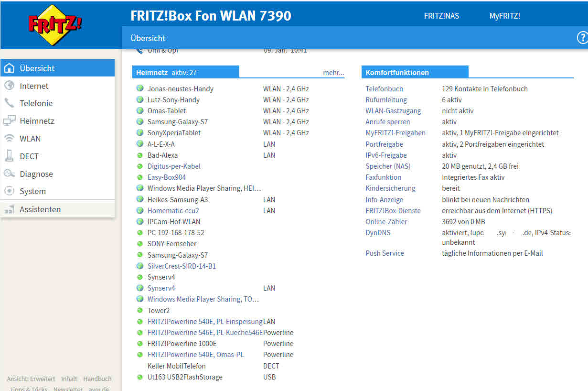Open the Homematic-ccu2 device link

[x=173, y=211]
